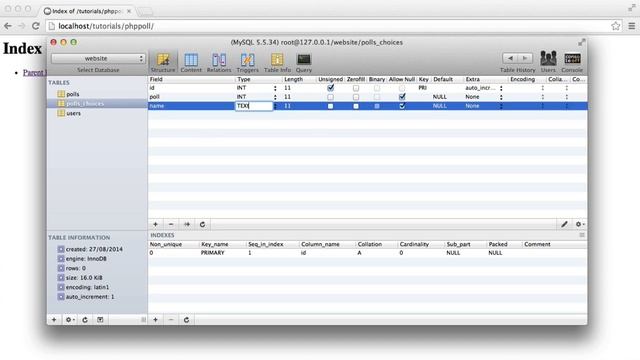
Task: Toggle Unsigned for the id field
Action: 330,88
